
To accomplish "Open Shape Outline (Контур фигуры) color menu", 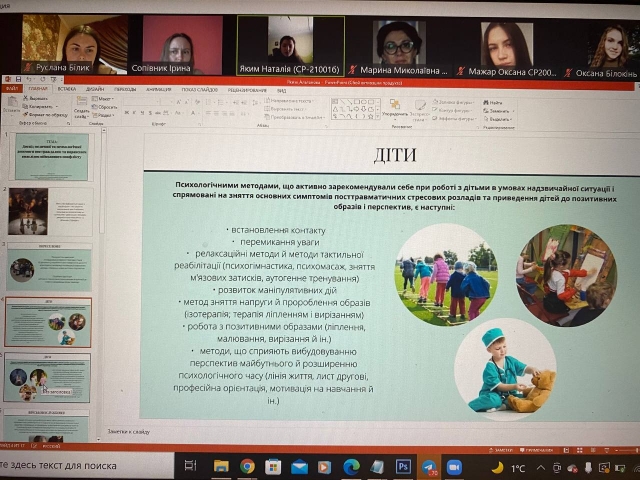I will (452, 110).
